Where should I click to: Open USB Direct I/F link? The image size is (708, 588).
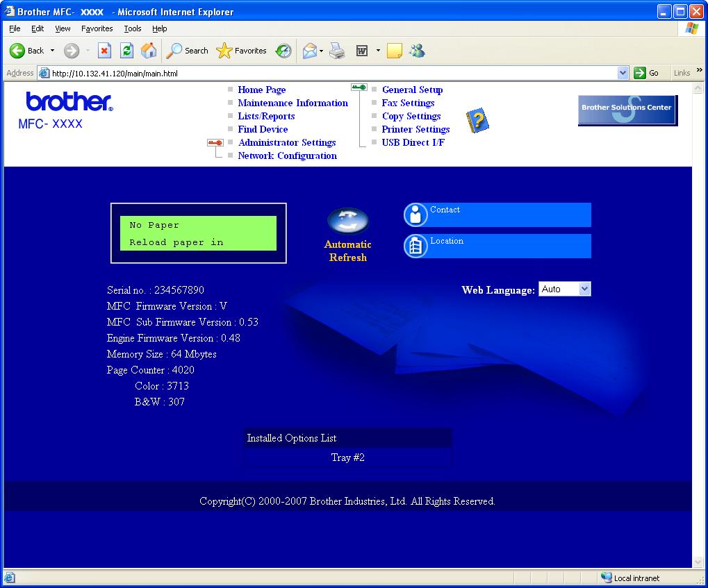point(413,142)
